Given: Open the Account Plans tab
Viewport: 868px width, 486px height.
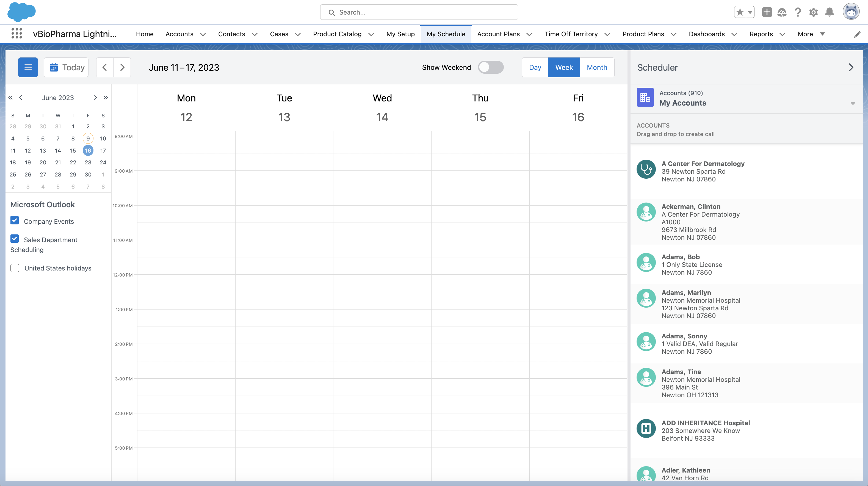Looking at the screenshot, I should click(x=498, y=34).
